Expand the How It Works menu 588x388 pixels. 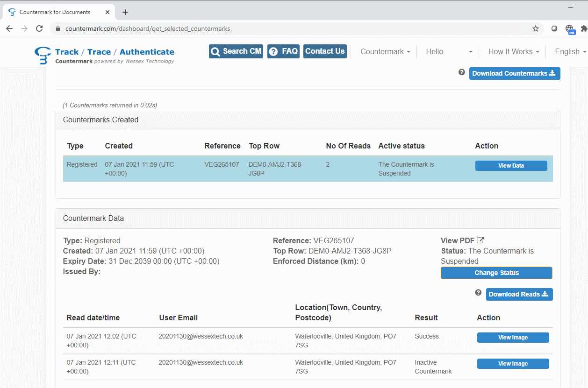click(x=513, y=51)
